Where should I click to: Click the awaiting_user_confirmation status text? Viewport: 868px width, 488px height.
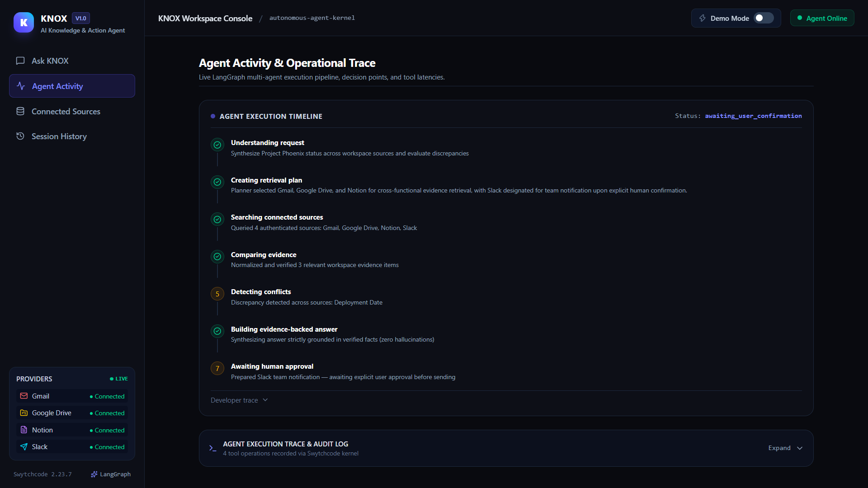[x=753, y=116]
